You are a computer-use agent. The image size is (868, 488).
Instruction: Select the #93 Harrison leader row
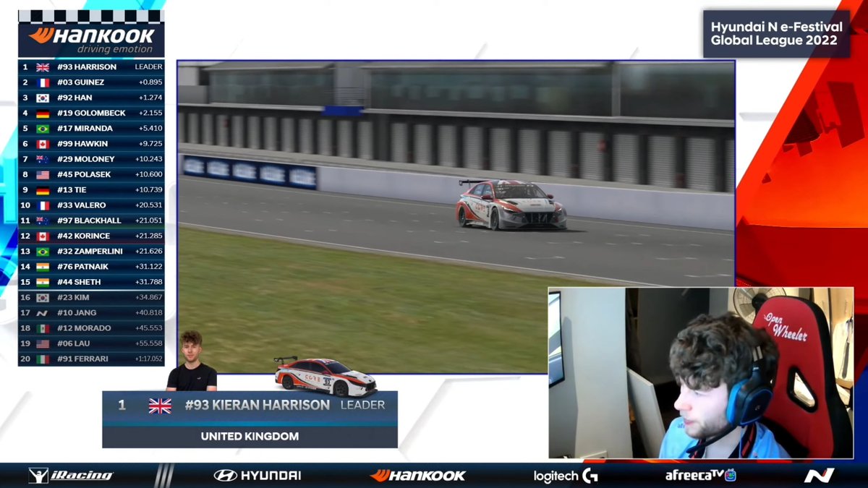92,67
